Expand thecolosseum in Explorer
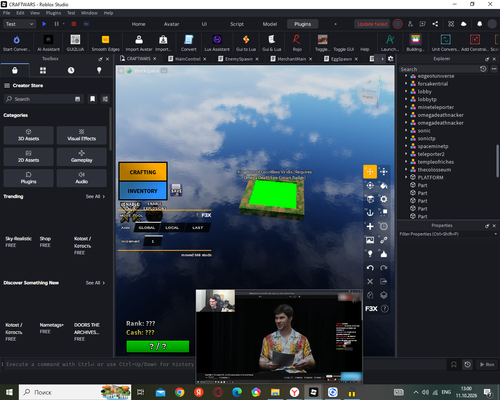Screen dimensions: 500x400 coord(406,170)
